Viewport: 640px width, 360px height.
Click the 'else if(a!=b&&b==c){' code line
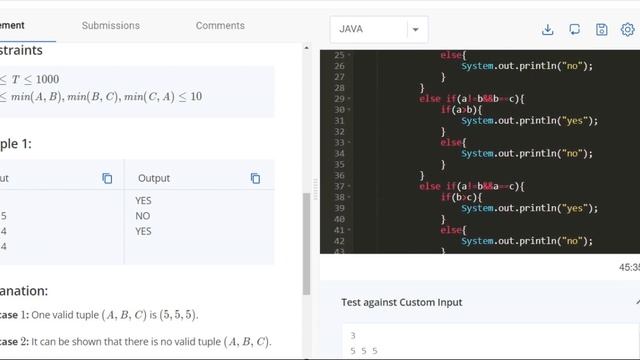point(471,98)
